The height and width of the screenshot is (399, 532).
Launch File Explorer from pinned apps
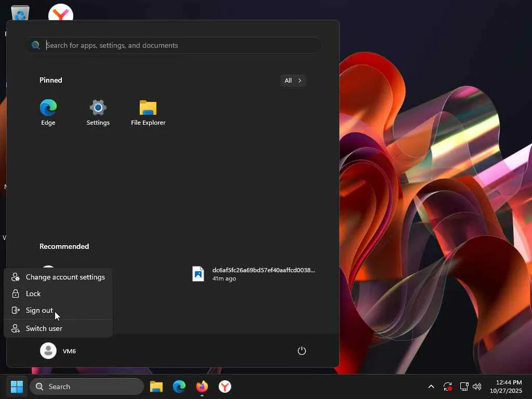[148, 113]
